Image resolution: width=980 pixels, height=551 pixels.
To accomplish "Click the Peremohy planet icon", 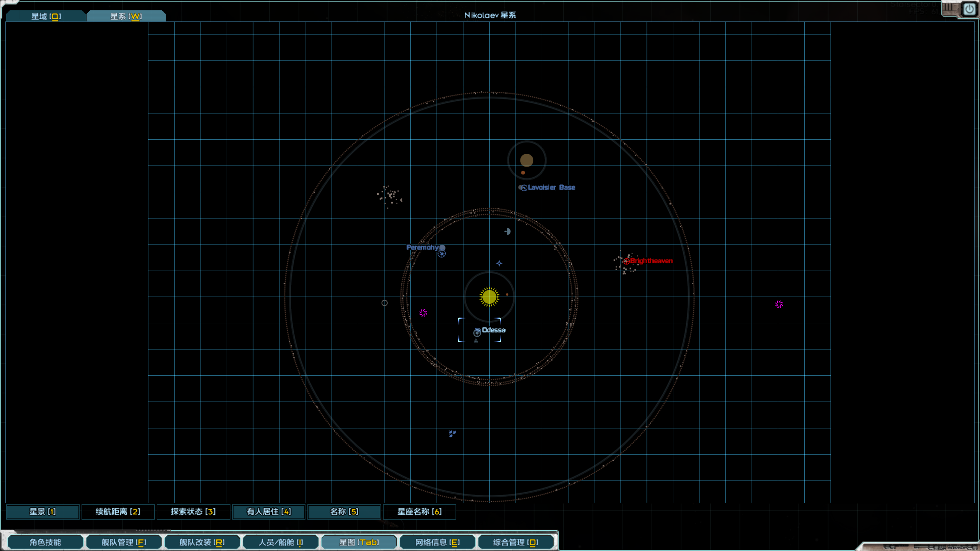I will pyautogui.click(x=442, y=248).
